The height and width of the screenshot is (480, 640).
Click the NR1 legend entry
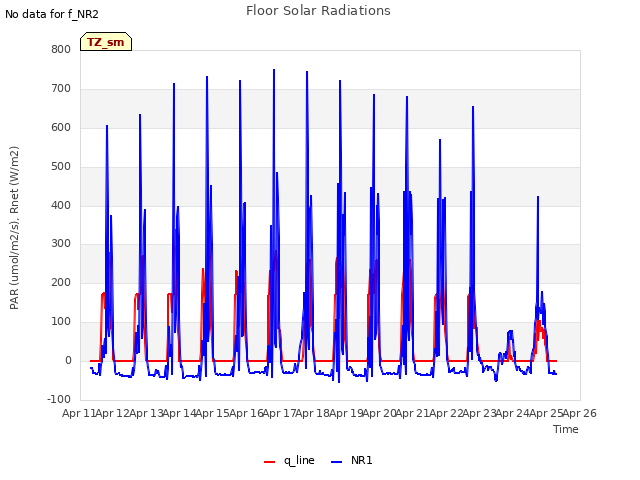pyautogui.click(x=351, y=460)
